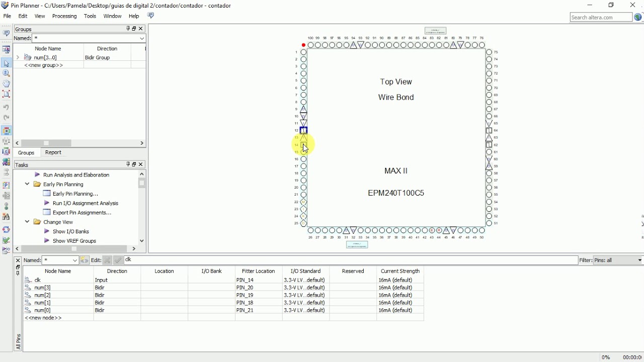Click the arrow 'io' icon at toolbar bottom

pos(7,250)
